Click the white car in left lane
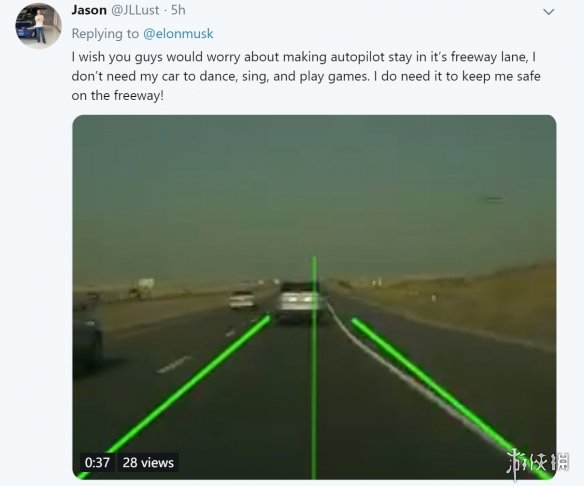This screenshot has height=486, width=584. [x=242, y=299]
